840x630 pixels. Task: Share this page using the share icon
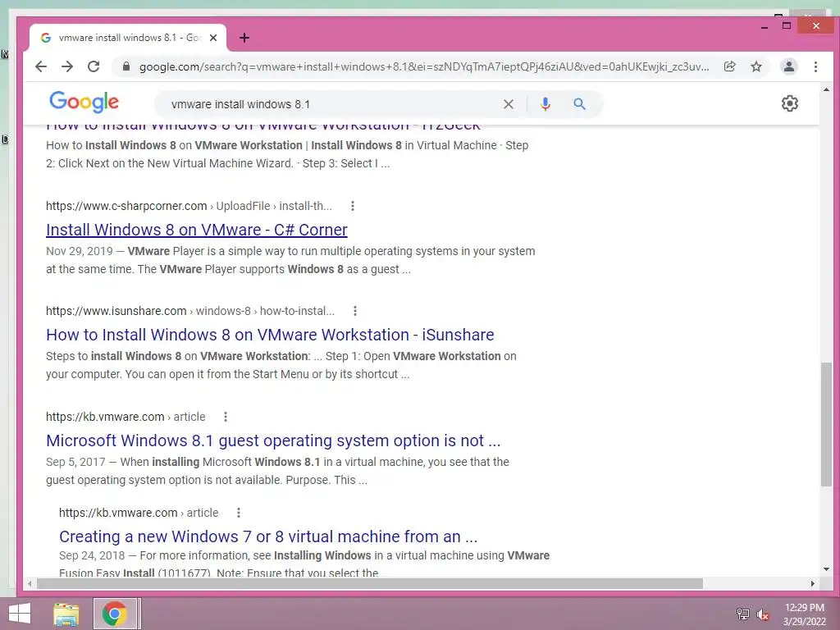click(729, 66)
